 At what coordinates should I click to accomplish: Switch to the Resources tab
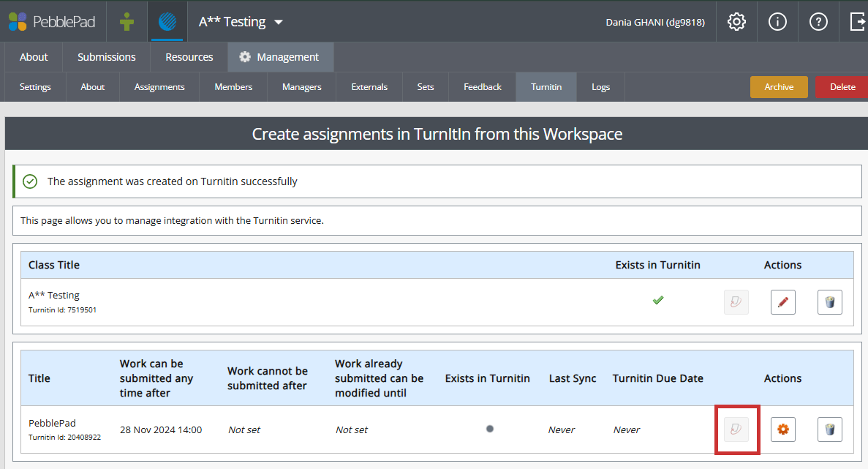[189, 57]
